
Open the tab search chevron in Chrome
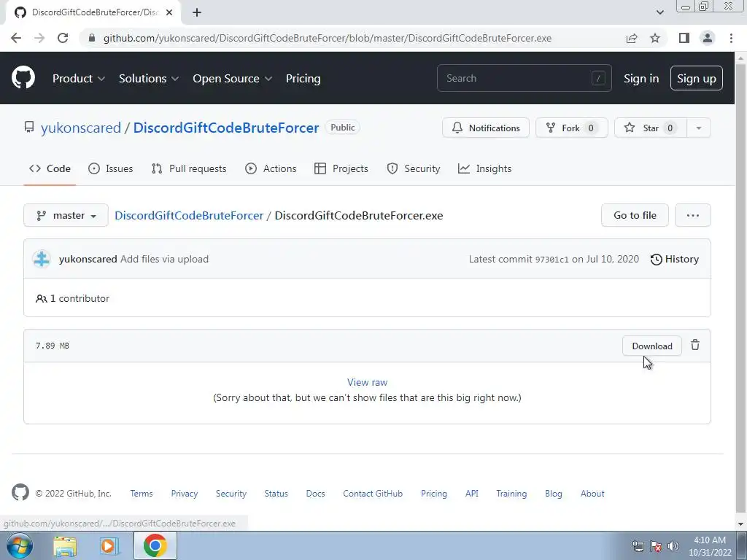659,12
